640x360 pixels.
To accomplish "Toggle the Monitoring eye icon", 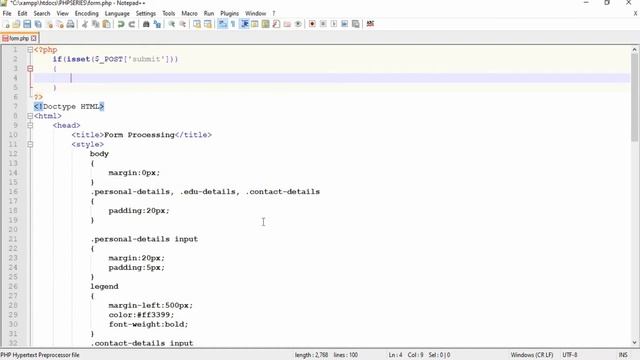I will (298, 24).
